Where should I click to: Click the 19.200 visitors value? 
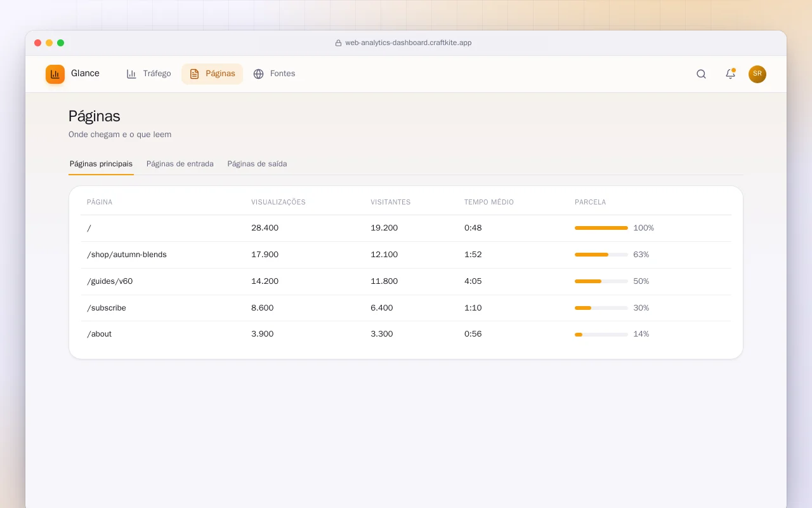[x=384, y=228]
